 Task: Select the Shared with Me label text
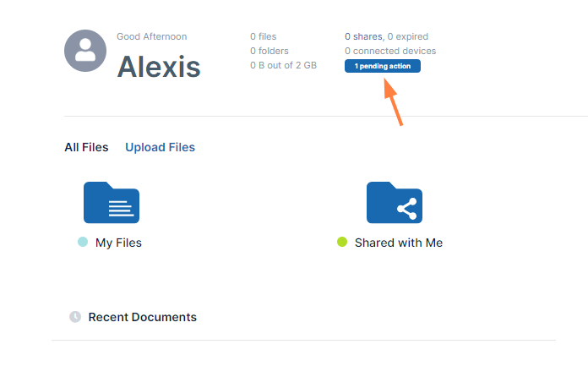[398, 243]
